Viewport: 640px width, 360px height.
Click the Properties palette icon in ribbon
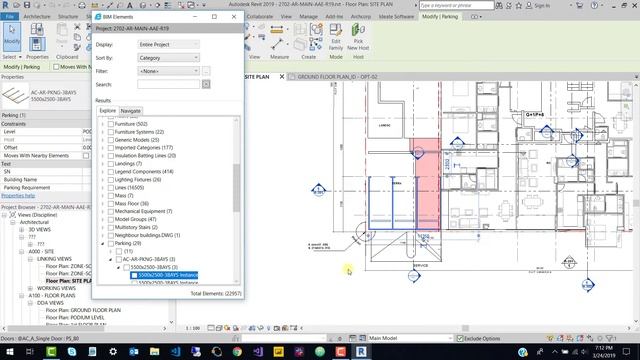pyautogui.click(x=37, y=44)
